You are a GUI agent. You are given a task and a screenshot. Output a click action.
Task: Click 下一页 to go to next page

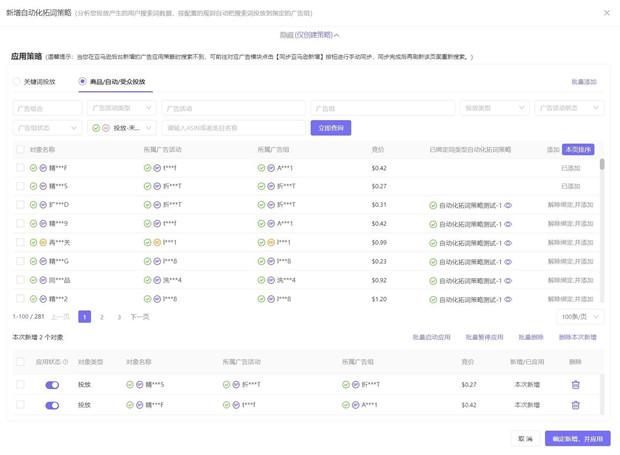tap(140, 317)
